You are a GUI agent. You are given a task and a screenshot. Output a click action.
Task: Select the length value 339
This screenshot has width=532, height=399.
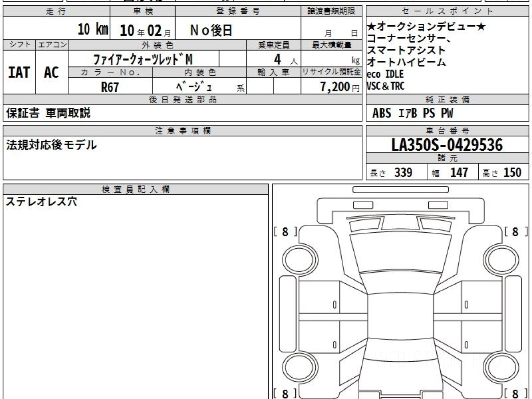tap(403, 172)
